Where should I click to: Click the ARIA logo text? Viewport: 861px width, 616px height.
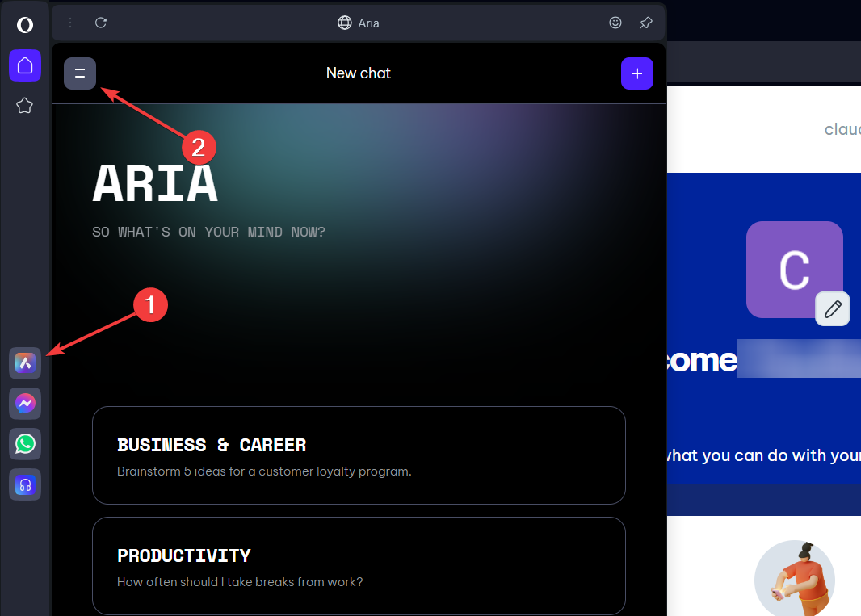(x=155, y=183)
